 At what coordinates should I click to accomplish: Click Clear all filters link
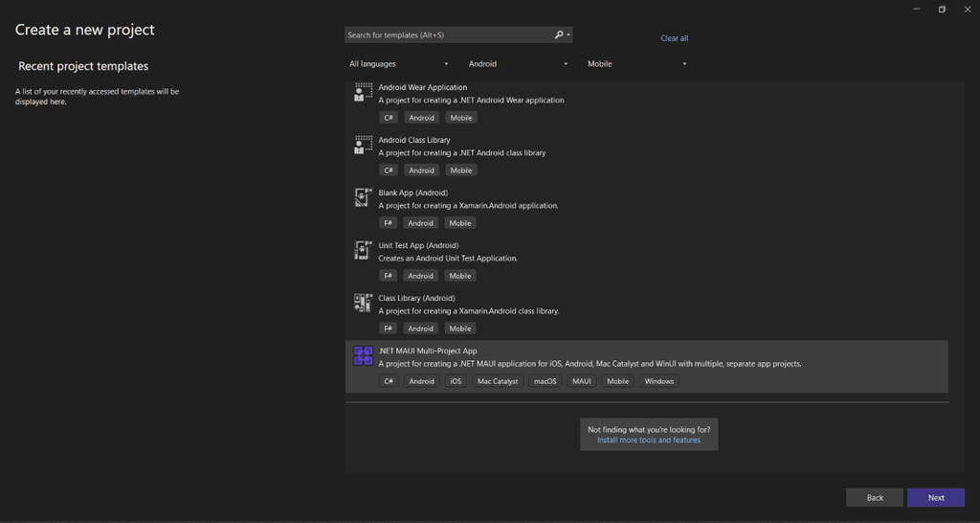[675, 38]
